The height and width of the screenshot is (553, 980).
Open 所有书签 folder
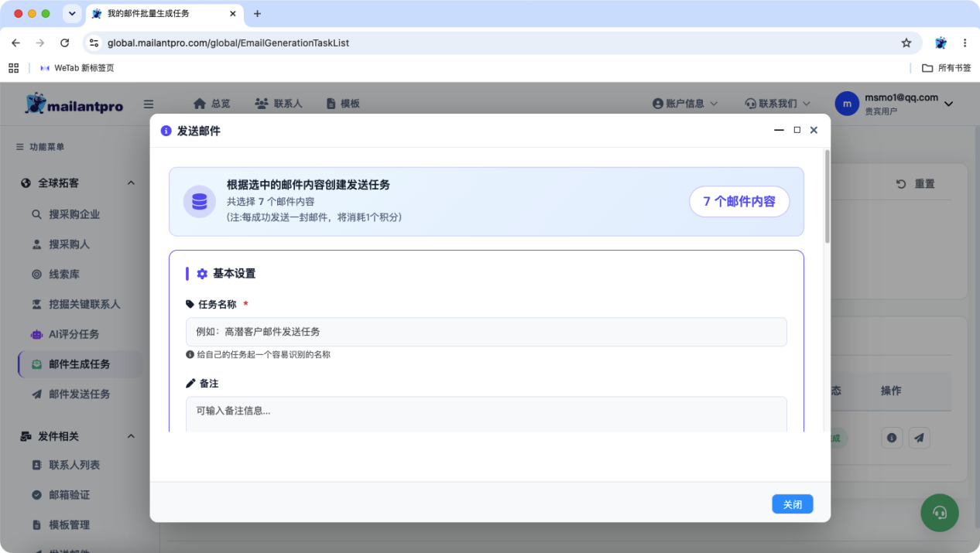[x=946, y=68]
